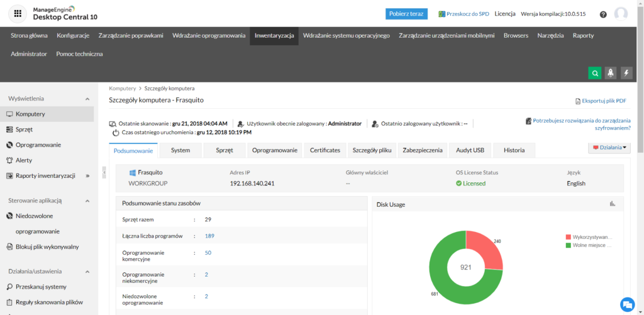This screenshot has height=315, width=644.
Task: Click the green search icon button
Action: (x=594, y=73)
